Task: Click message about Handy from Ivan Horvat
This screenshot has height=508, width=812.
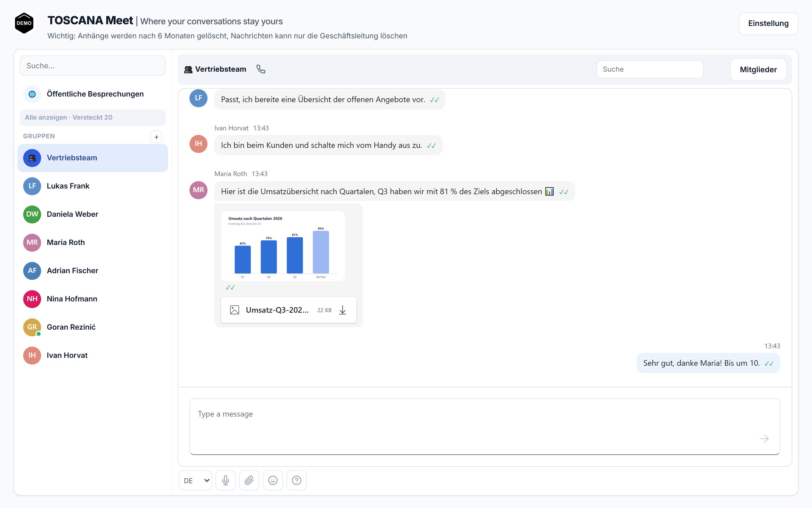Action: (328, 145)
